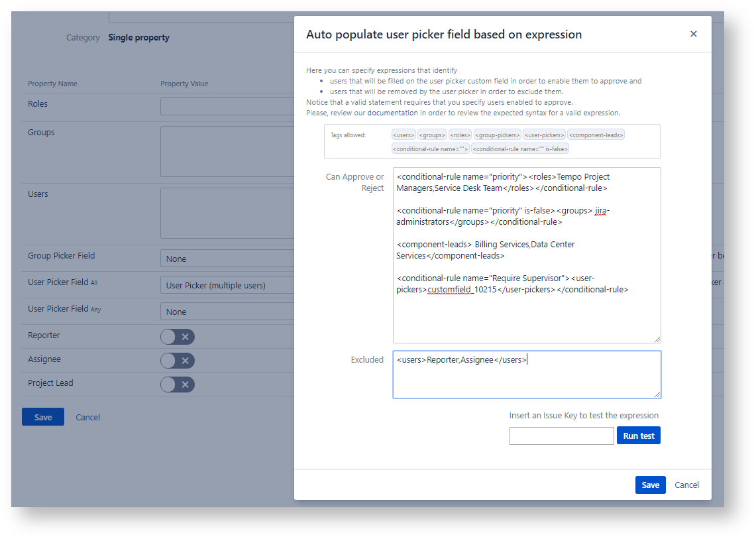The height and width of the screenshot is (539, 756).
Task: Close the Auto populate dialog with X
Action: [693, 34]
